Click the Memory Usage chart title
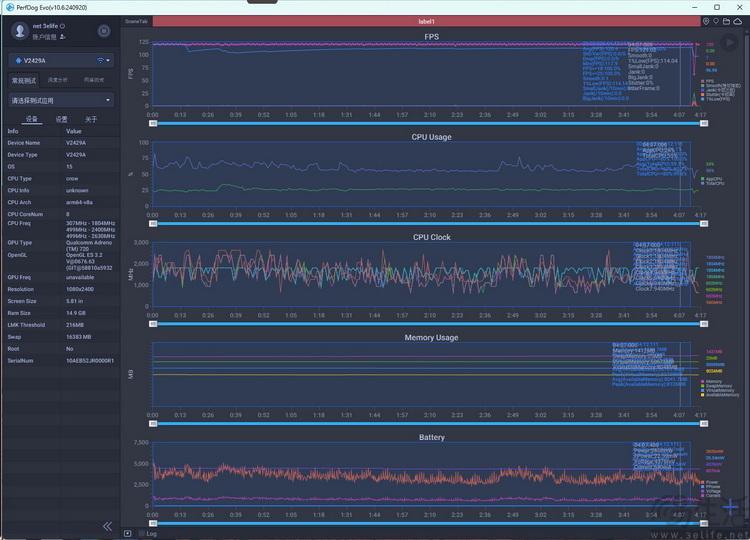750x540 pixels. coord(431,338)
